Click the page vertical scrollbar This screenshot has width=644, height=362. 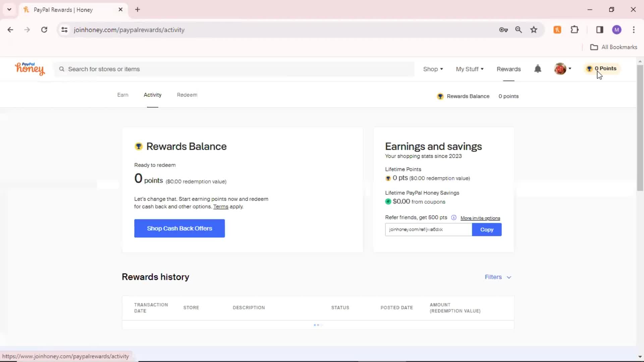point(640,127)
